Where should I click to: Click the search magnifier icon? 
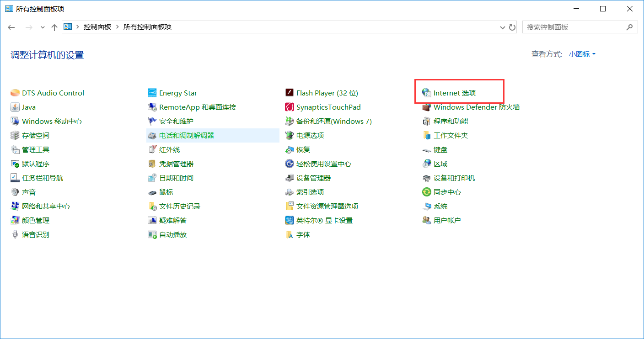pos(630,27)
